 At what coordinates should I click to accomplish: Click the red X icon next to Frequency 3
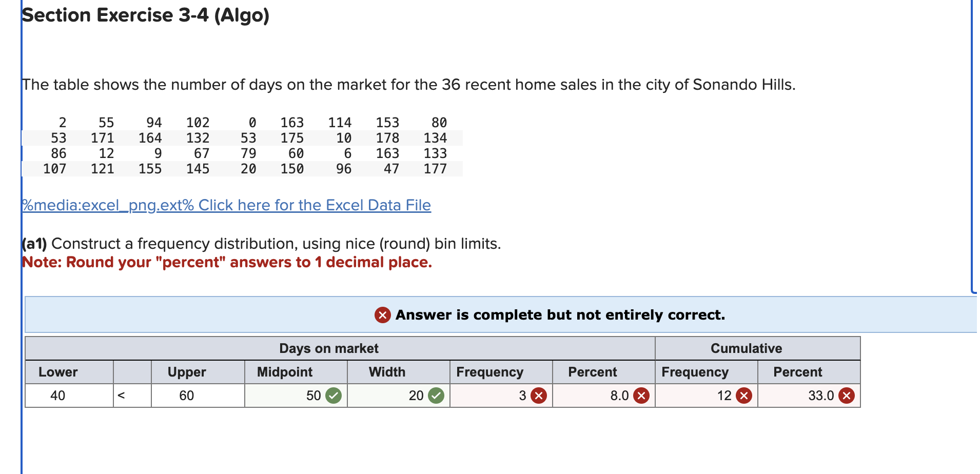(539, 396)
